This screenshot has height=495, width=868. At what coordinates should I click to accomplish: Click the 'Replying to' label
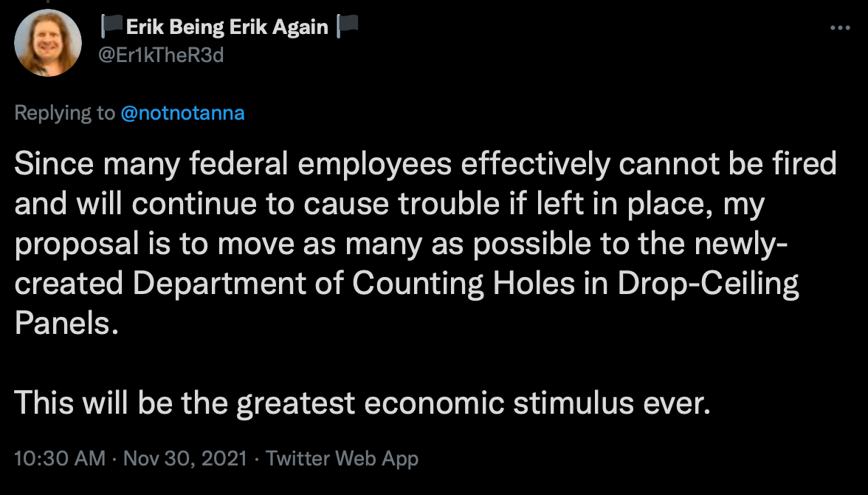65,113
